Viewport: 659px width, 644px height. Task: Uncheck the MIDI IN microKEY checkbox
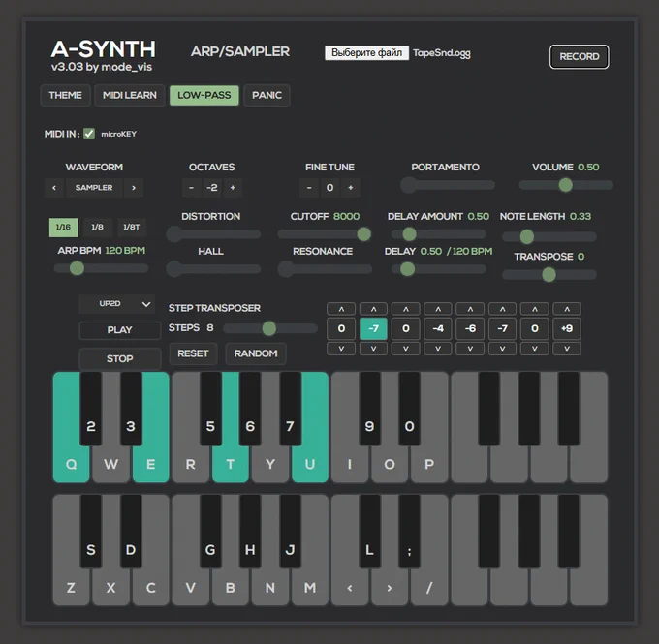tap(89, 134)
